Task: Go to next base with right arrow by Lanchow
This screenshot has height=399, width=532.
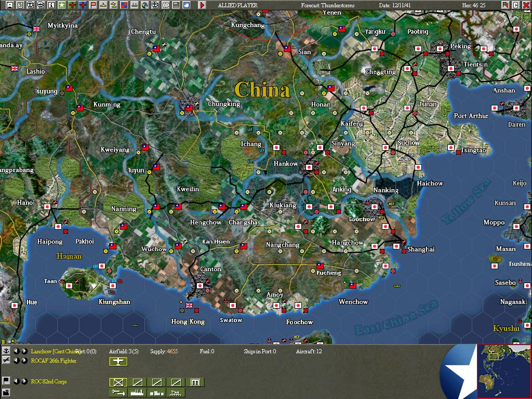Action: pyautogui.click(x=24, y=351)
